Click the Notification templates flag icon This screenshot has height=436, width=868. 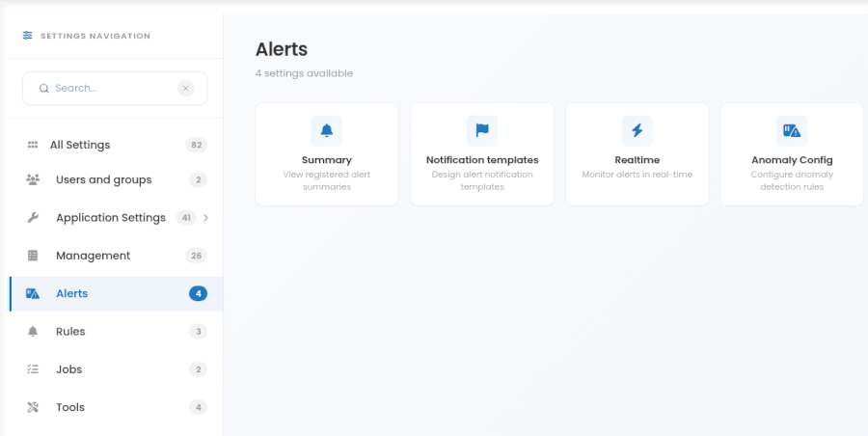(482, 131)
